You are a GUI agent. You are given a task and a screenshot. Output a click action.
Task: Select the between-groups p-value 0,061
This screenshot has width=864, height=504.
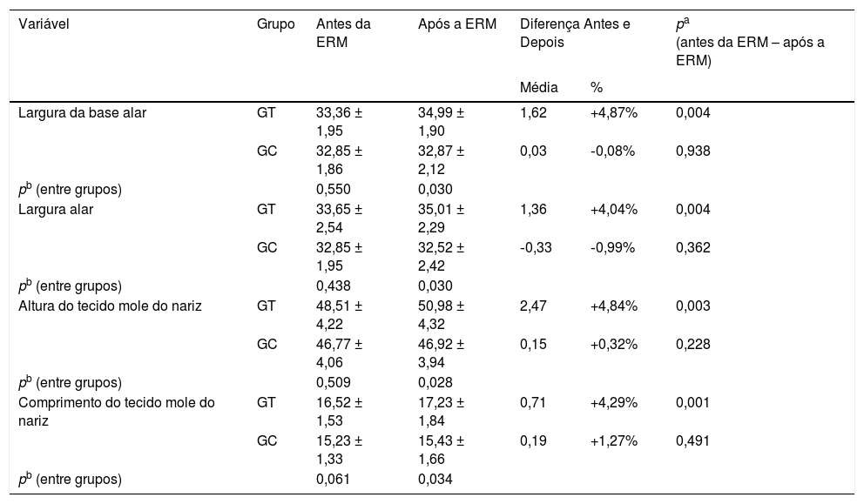[334, 479]
